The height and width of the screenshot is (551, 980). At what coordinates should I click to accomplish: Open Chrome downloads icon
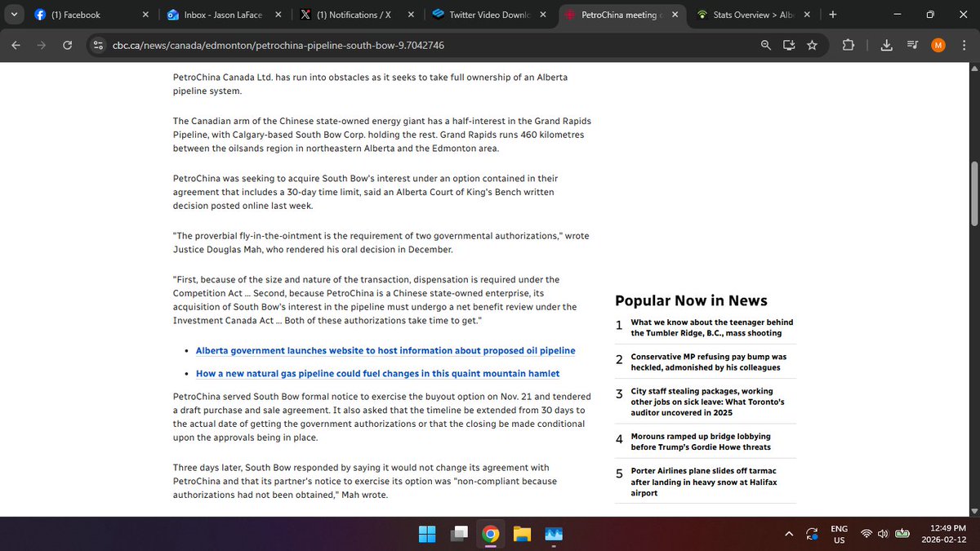click(887, 45)
